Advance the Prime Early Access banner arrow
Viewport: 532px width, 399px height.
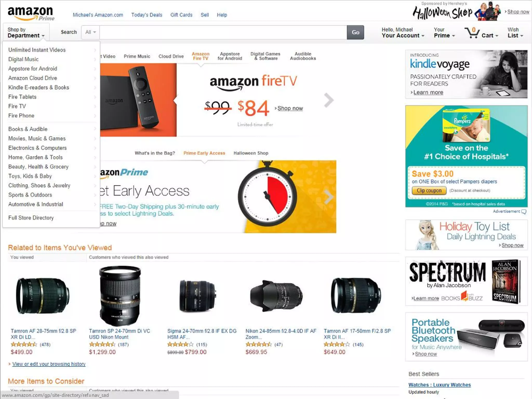[329, 197]
